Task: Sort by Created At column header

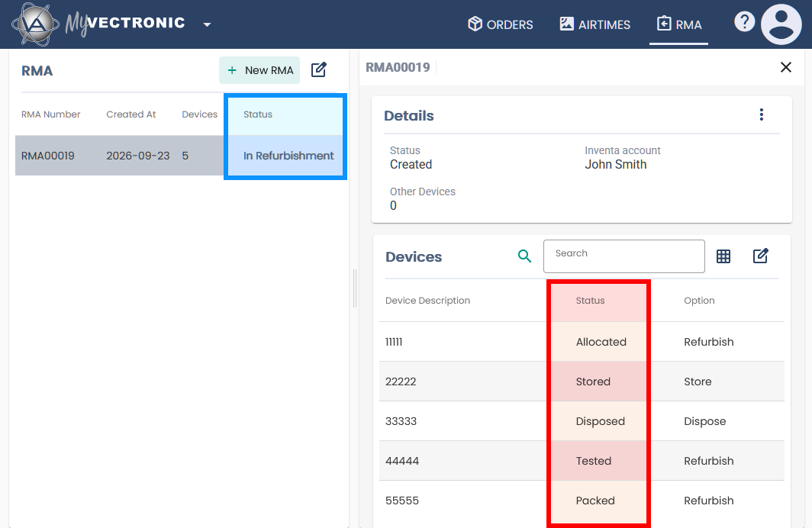Action: pos(131,114)
